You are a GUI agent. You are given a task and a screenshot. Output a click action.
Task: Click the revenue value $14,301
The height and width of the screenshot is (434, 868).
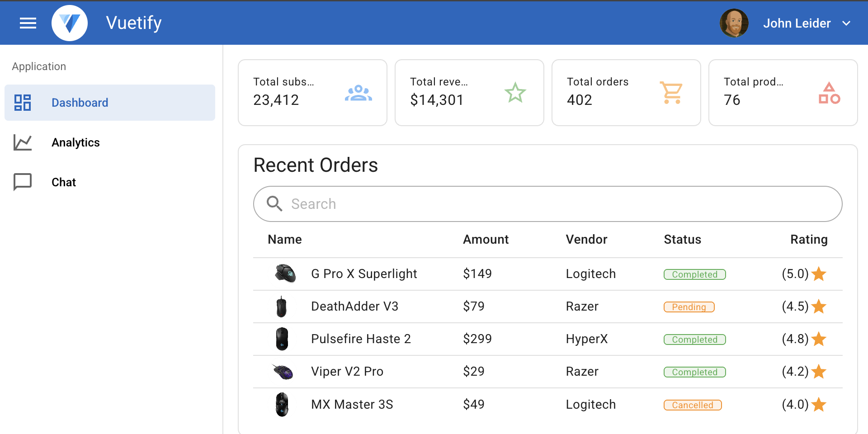pos(437,100)
